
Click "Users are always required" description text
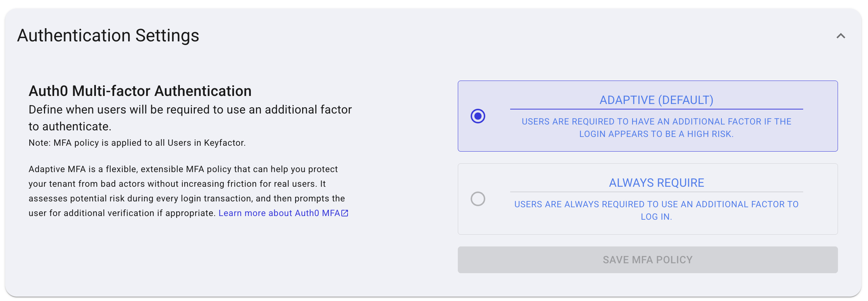pyautogui.click(x=656, y=204)
